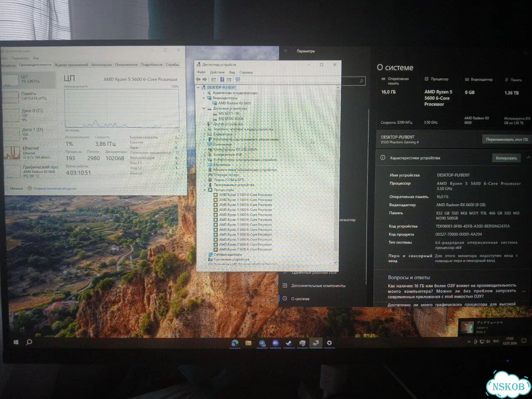The width and height of the screenshot is (532, 399).
Task: Open File Explorer from the taskbar
Action: 249,343
